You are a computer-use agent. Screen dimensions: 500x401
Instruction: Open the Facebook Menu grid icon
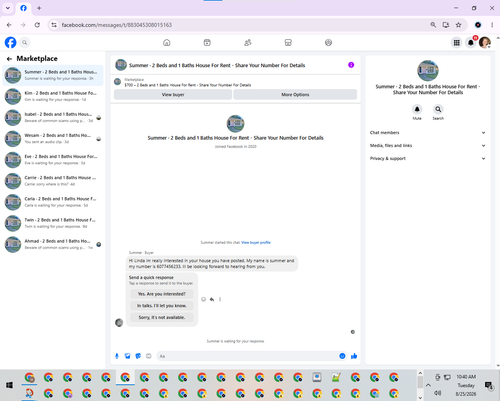point(457,42)
